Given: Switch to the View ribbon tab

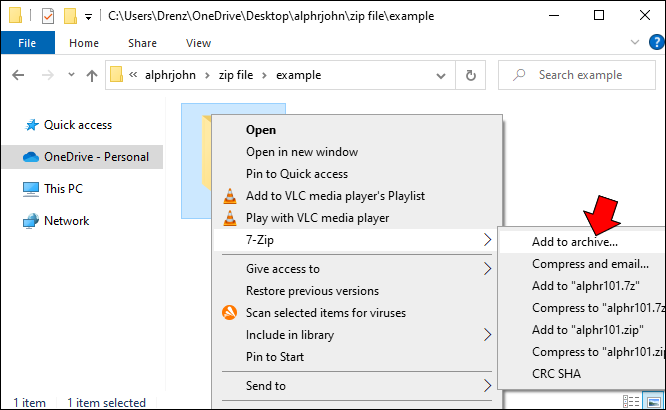Looking at the screenshot, I should [x=198, y=43].
